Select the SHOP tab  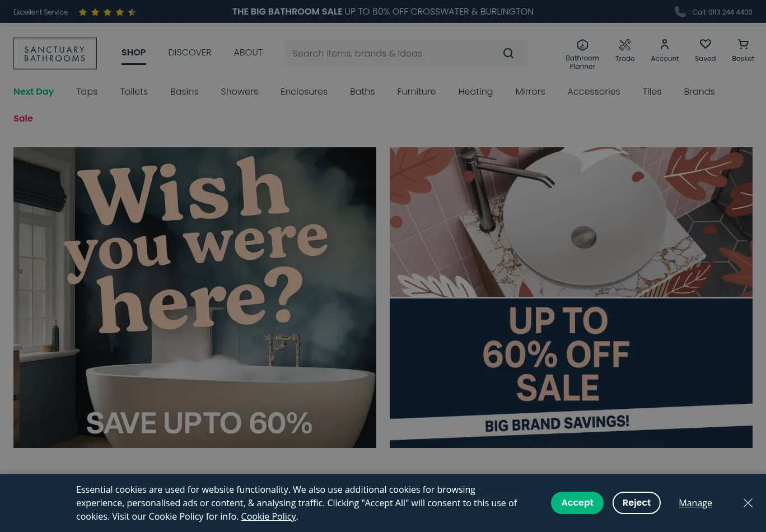pyautogui.click(x=133, y=53)
